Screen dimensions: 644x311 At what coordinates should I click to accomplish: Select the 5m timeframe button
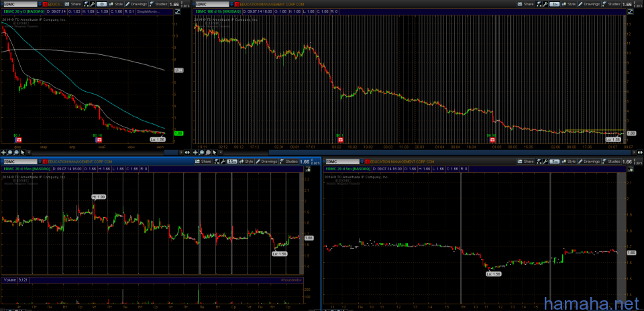tap(555, 162)
